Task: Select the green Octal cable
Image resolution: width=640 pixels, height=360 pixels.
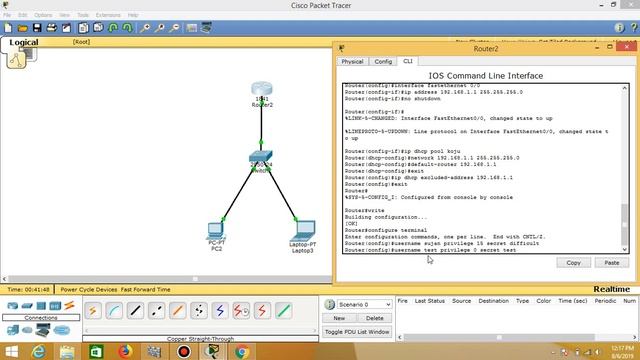Action: (284, 311)
